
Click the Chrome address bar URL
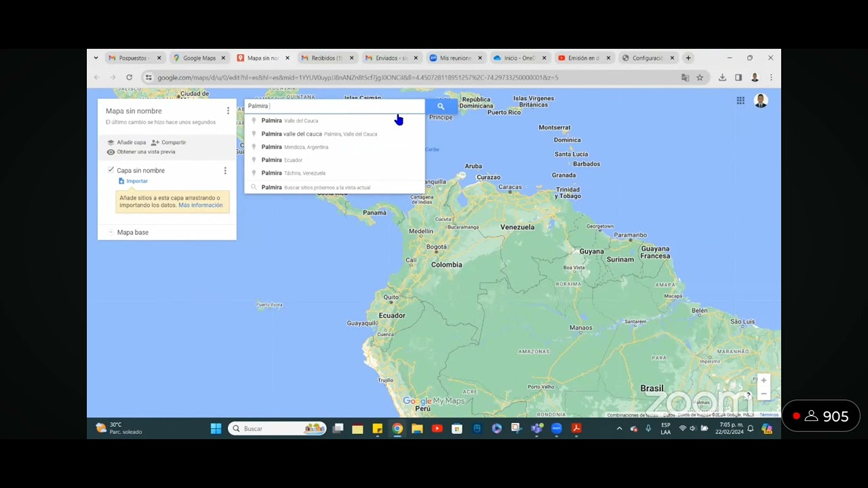click(x=358, y=77)
